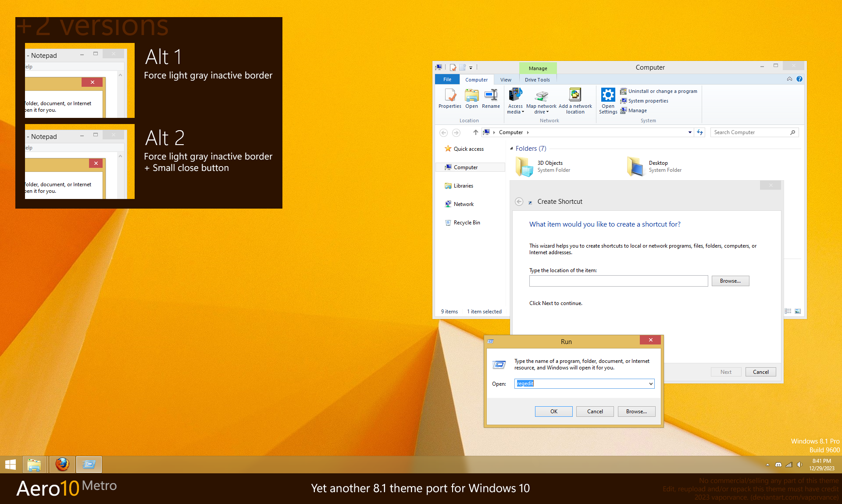Image resolution: width=842 pixels, height=504 pixels.
Task: Switch to the View ribbon tab
Action: pyautogui.click(x=506, y=80)
